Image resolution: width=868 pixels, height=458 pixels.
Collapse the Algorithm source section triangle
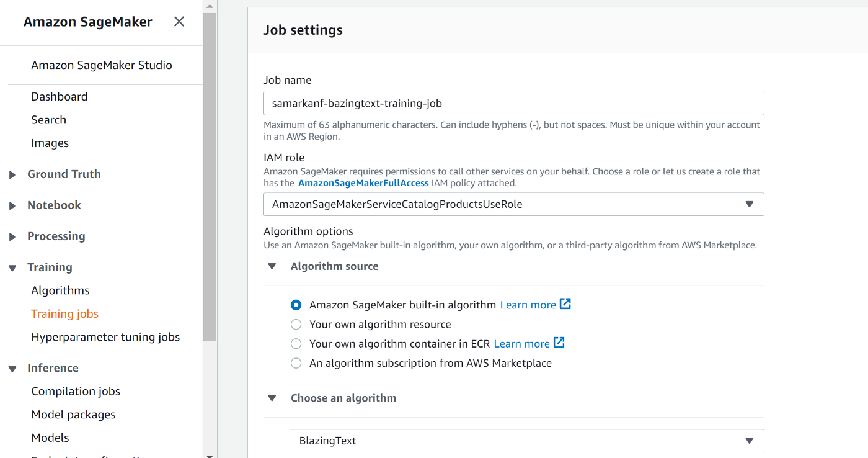coord(272,266)
